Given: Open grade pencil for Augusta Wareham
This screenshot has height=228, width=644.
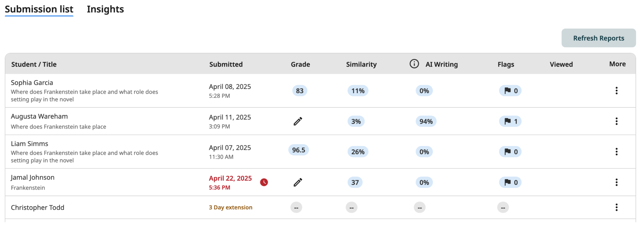Looking at the screenshot, I should coord(298,121).
